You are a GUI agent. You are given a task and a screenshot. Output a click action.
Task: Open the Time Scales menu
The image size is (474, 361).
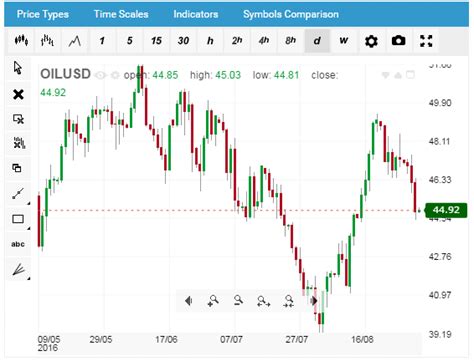pos(121,14)
